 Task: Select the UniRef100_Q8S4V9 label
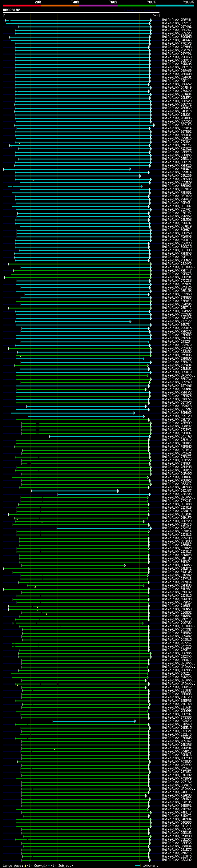[176, 264]
